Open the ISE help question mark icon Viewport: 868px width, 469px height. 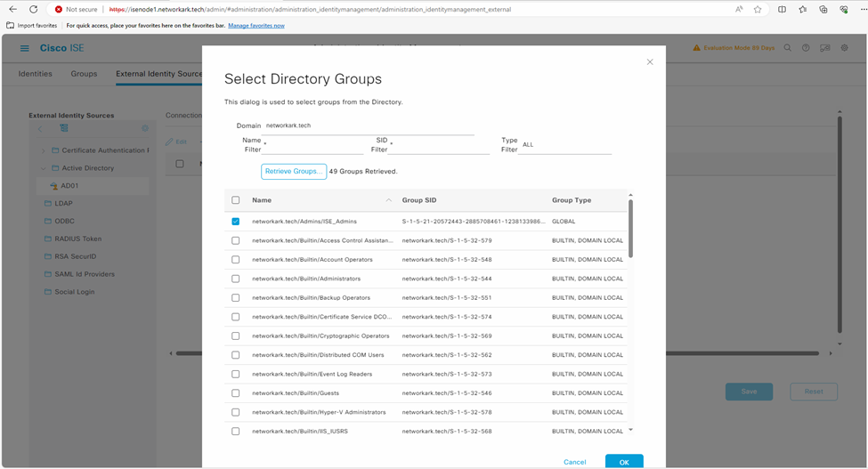806,48
